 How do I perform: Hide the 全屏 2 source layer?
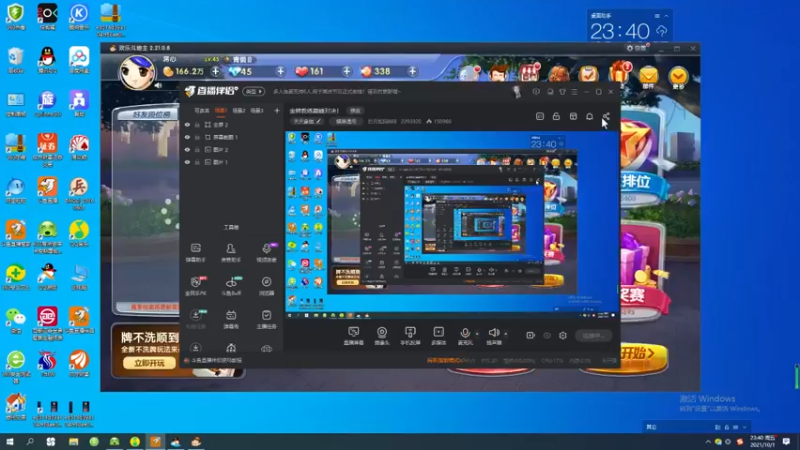pyautogui.click(x=187, y=124)
